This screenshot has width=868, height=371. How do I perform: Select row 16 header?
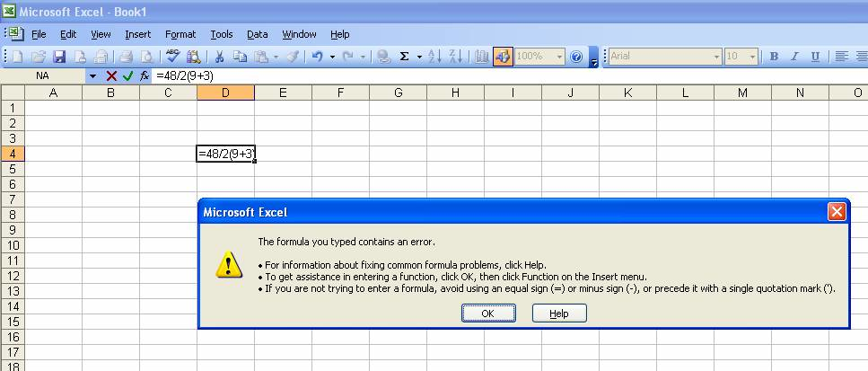[x=13, y=337]
